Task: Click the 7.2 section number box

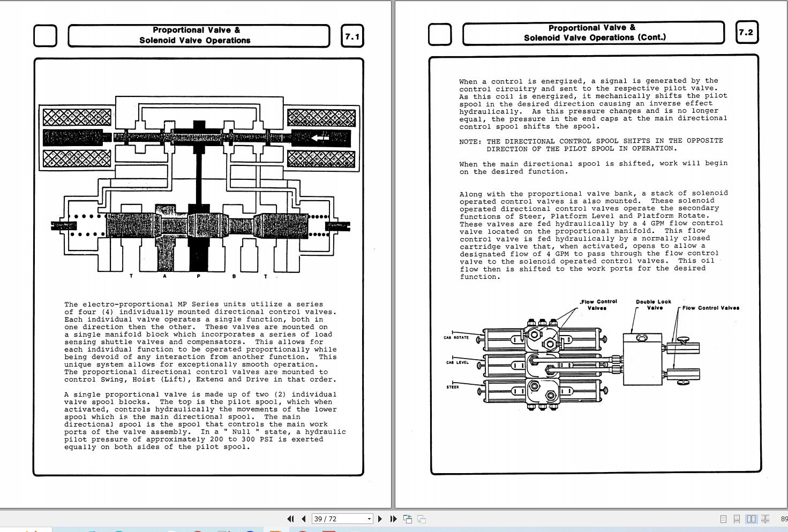Action: [x=746, y=32]
